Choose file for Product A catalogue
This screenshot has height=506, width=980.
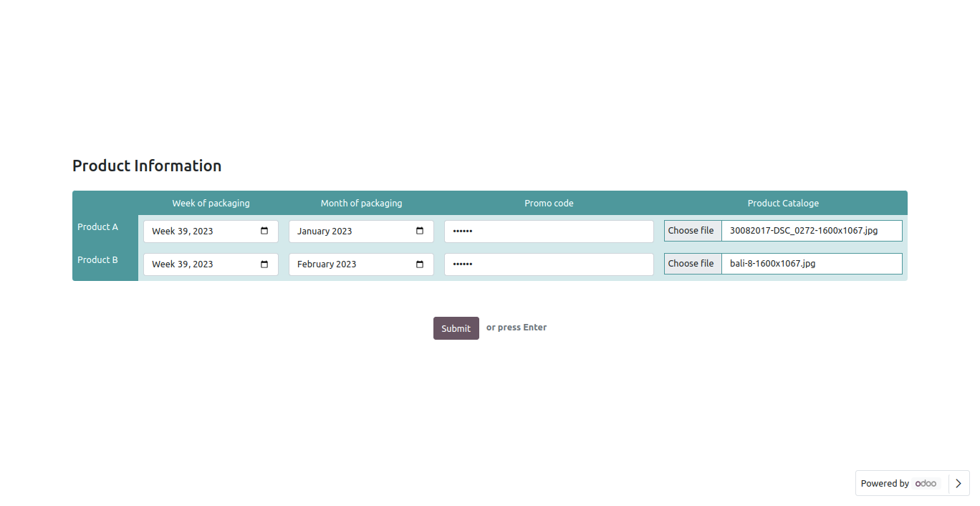click(692, 231)
